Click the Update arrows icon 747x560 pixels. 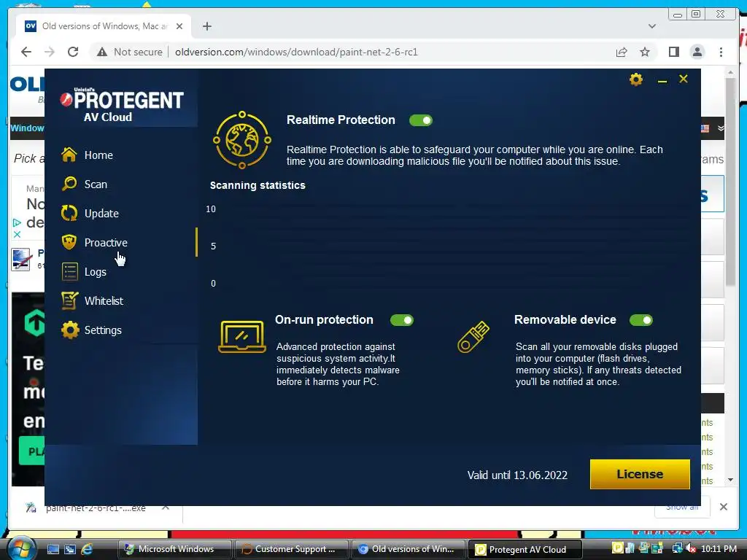[x=69, y=213]
